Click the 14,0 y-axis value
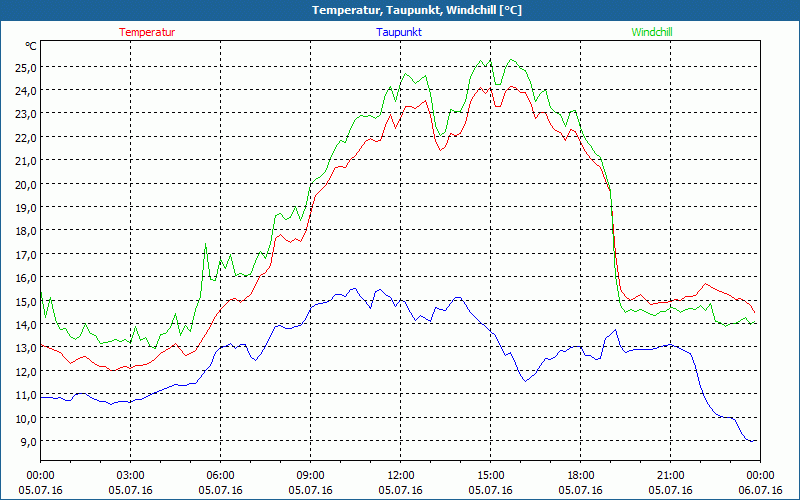This screenshot has height=500, width=800. tap(26, 325)
